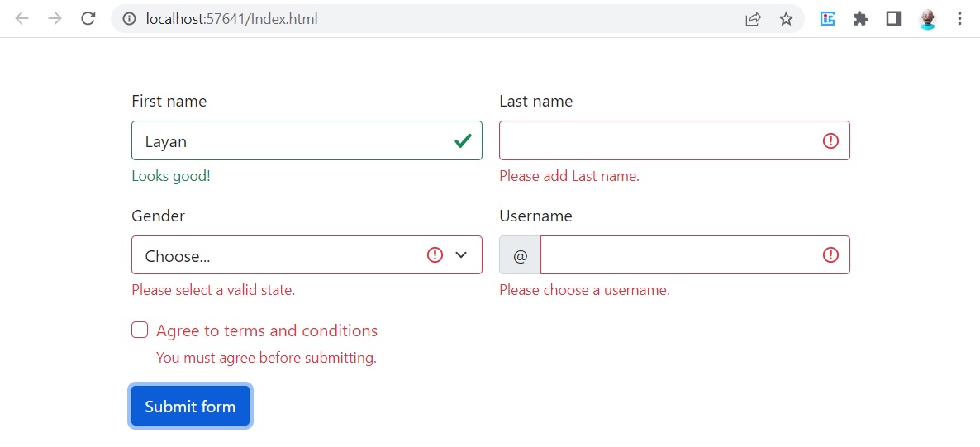Focus the Username input field
Viewport: 980px width, 447px height.
[695, 255]
